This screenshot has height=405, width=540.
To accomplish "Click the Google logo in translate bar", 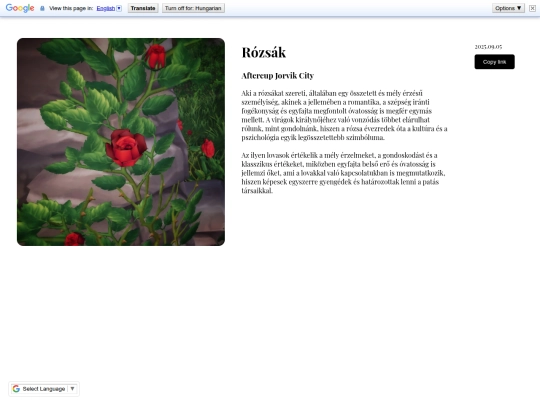I will click(20, 8).
